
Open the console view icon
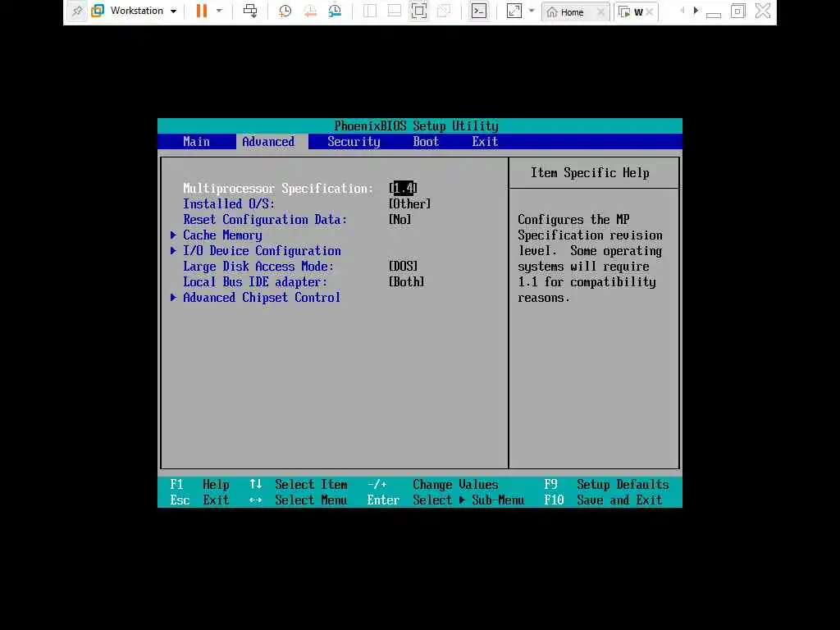479,11
